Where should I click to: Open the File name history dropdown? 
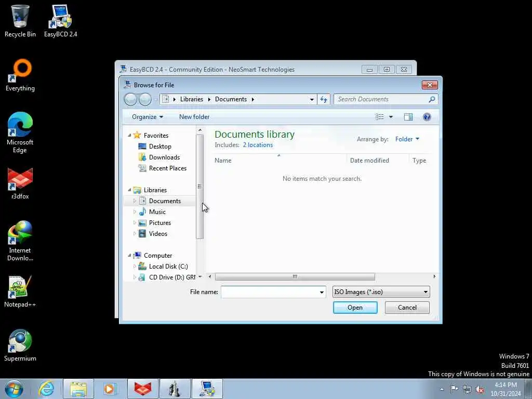(322, 292)
